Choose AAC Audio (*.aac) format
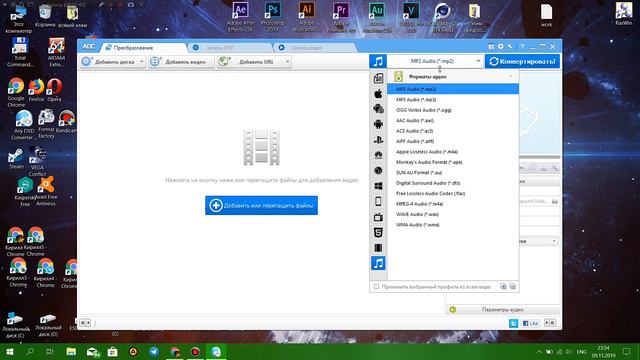The width and height of the screenshot is (640, 360). coord(453,120)
